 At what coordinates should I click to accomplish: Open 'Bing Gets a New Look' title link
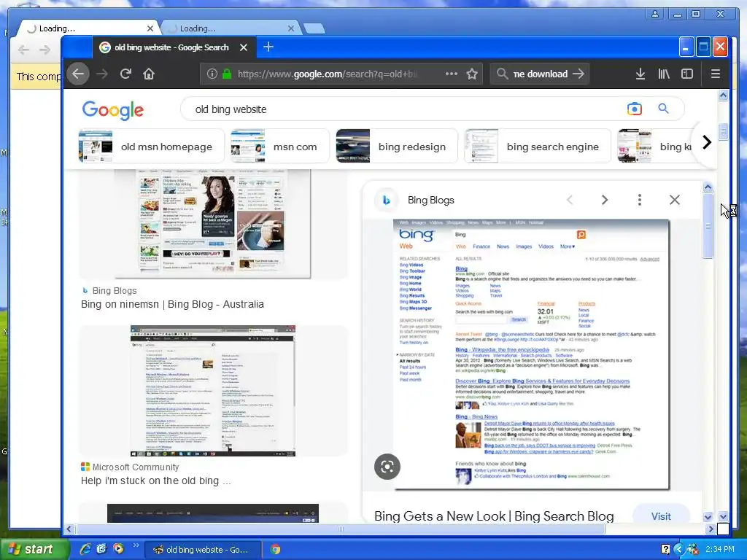point(494,516)
